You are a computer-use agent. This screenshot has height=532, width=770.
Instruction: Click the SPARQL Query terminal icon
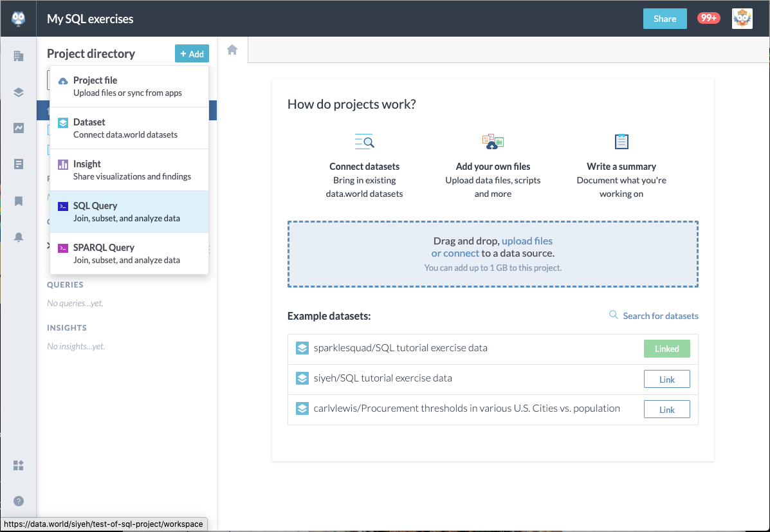63,248
